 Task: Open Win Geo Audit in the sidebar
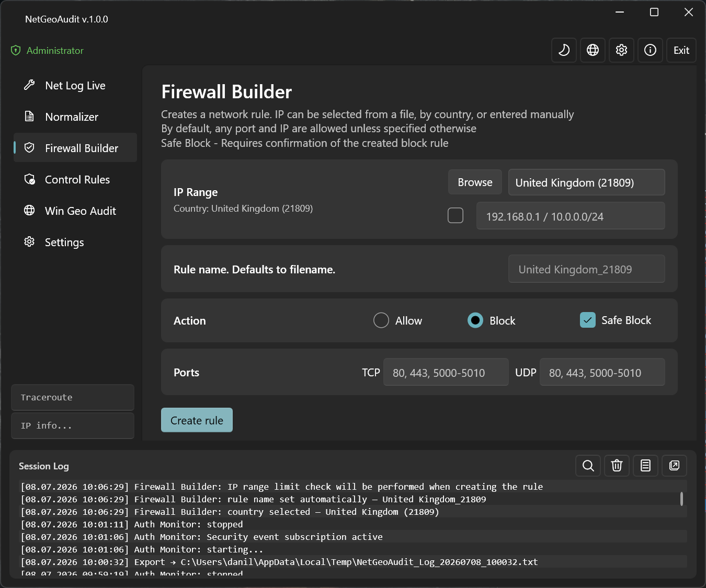click(75, 211)
